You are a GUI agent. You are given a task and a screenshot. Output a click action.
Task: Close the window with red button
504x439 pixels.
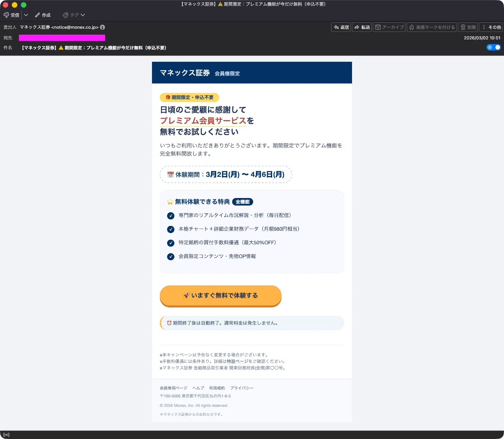6,5
